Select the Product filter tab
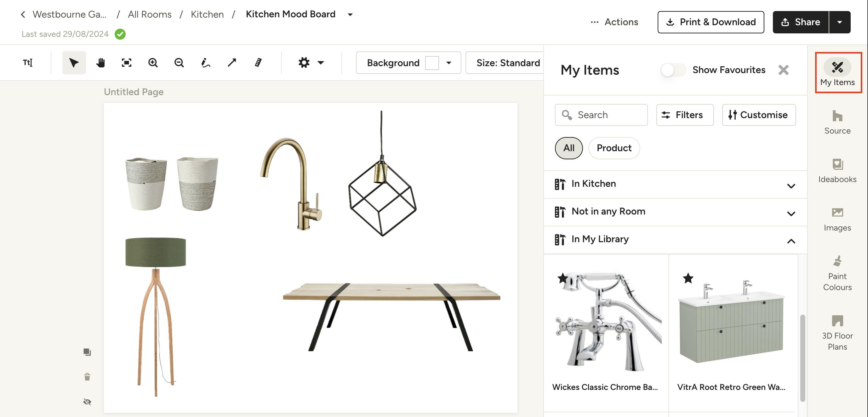This screenshot has height=417, width=868. pyautogui.click(x=614, y=148)
